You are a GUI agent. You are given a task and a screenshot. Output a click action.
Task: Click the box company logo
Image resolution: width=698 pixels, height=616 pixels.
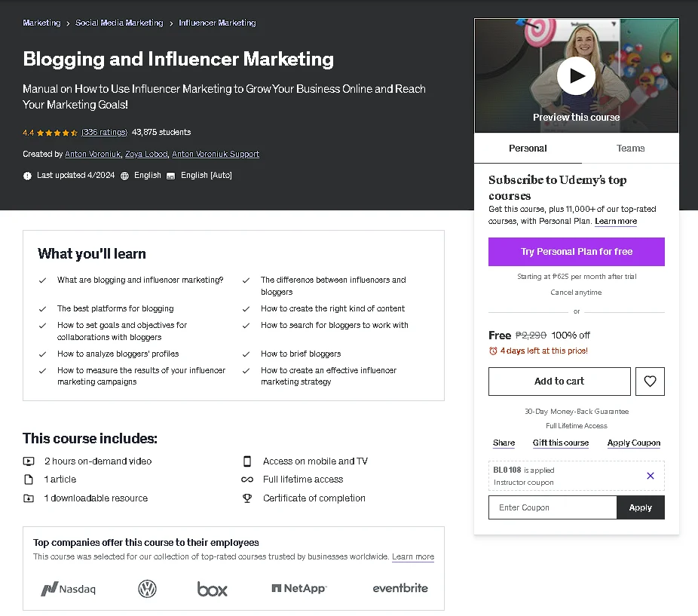[x=213, y=589]
